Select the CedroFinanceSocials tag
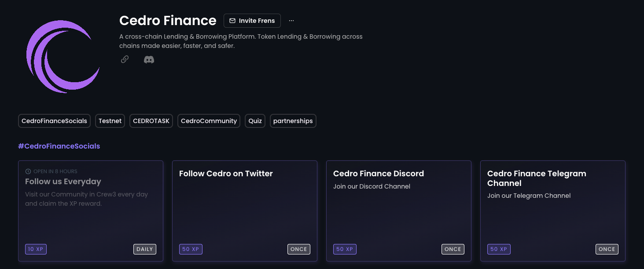Screen dimensions: 644x269 click(x=55, y=121)
